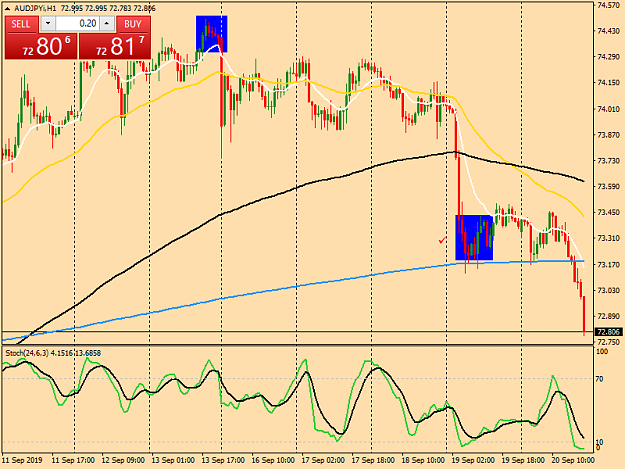Click the 73.170 price axis label
Image resolution: width=625 pixels, height=469 pixels.
click(609, 265)
